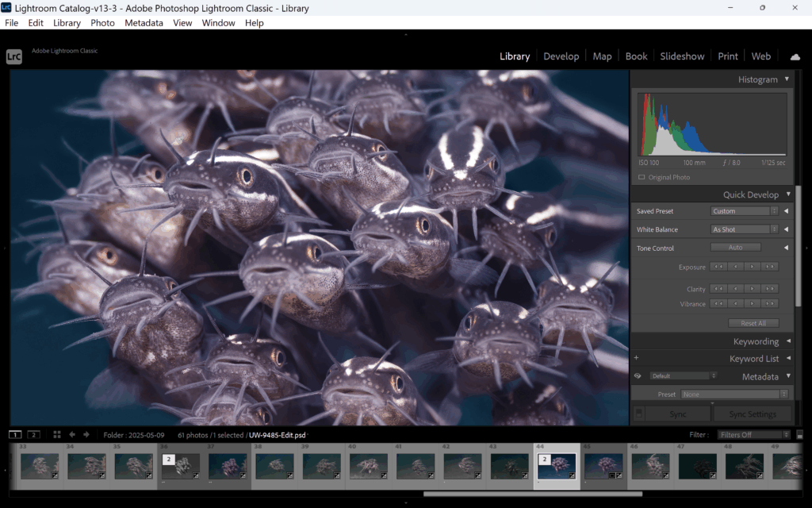The height and width of the screenshot is (508, 812).
Task: Expand the Tone Control section triangle
Action: pos(786,248)
